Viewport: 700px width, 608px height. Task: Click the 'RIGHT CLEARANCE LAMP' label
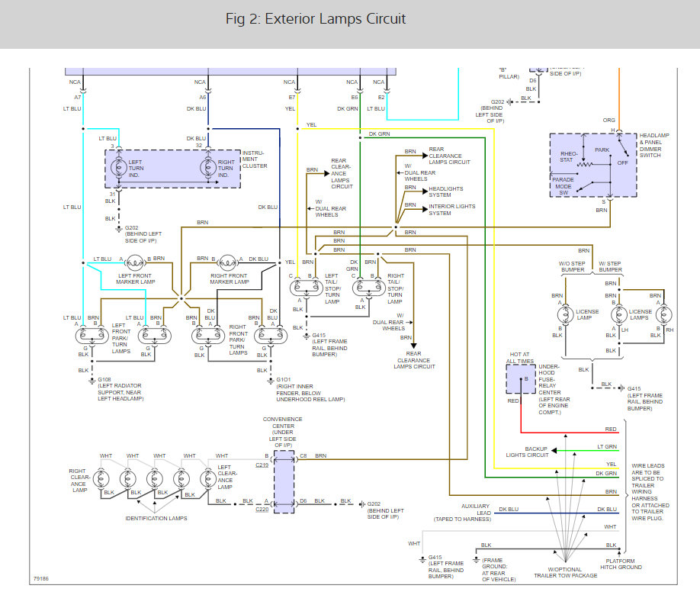pos(79,481)
